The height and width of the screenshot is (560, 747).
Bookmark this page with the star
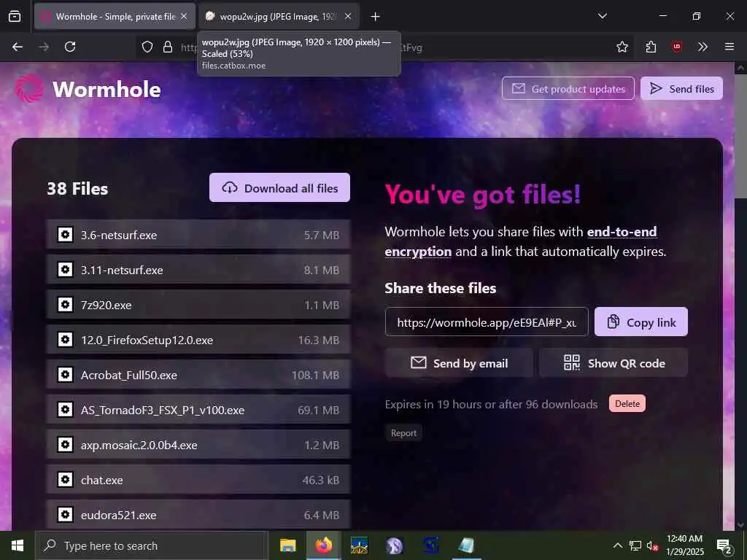click(622, 47)
